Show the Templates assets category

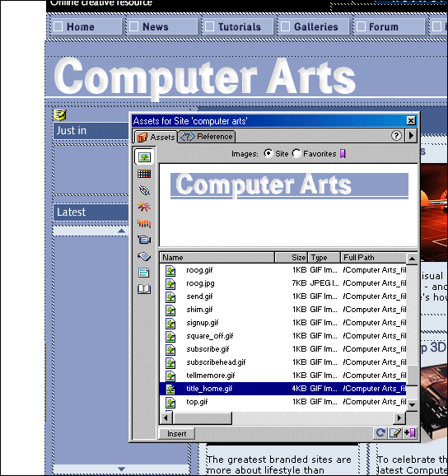[144, 273]
